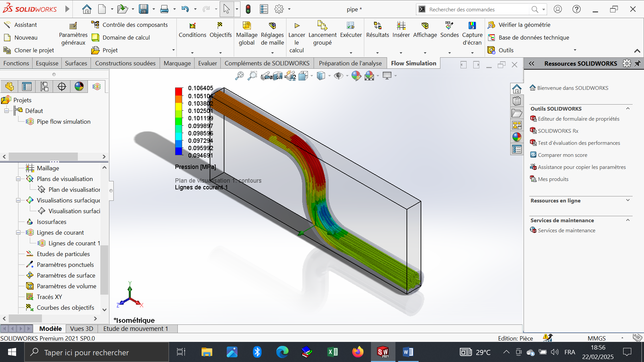Click the Conditions icon in ribbon
The image size is (644, 362).
tap(192, 26)
